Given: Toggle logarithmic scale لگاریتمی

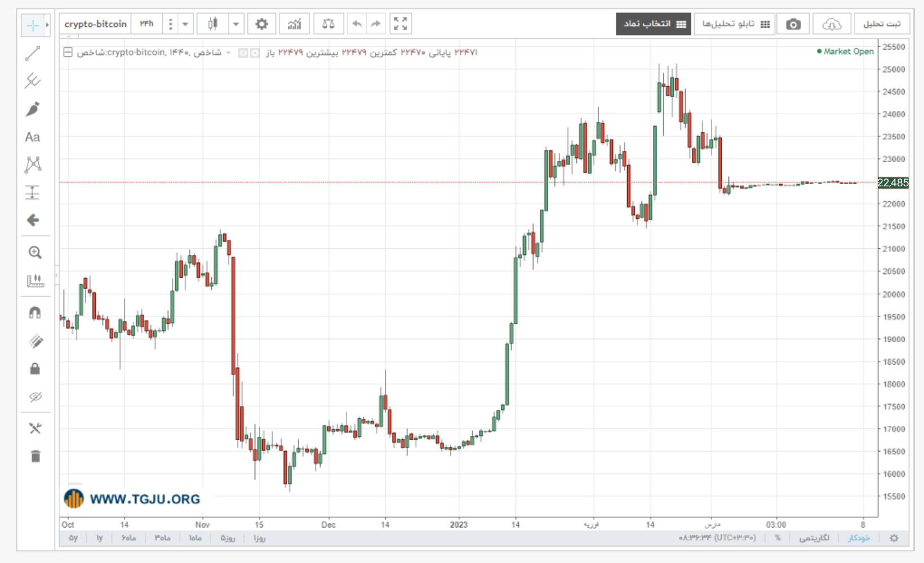Looking at the screenshot, I should coord(814,538).
